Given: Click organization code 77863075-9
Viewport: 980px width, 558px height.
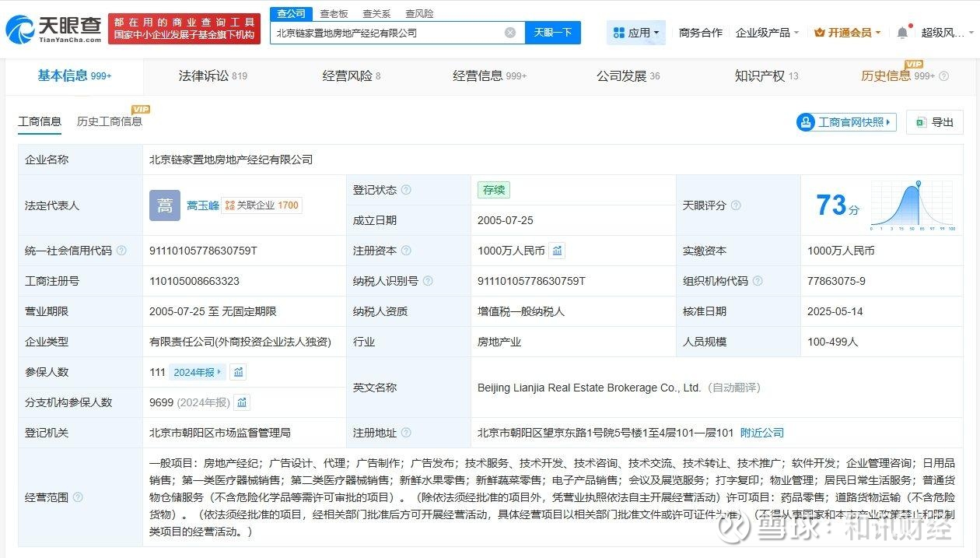Looking at the screenshot, I should click(836, 281).
